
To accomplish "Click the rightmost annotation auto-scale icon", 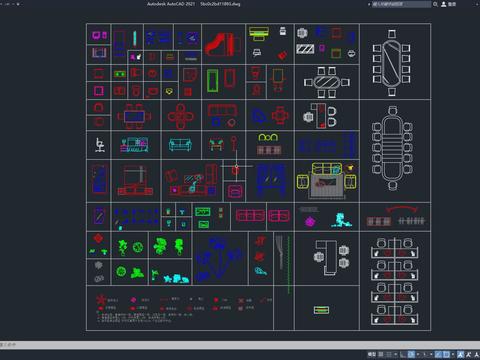I will (477, 354).
